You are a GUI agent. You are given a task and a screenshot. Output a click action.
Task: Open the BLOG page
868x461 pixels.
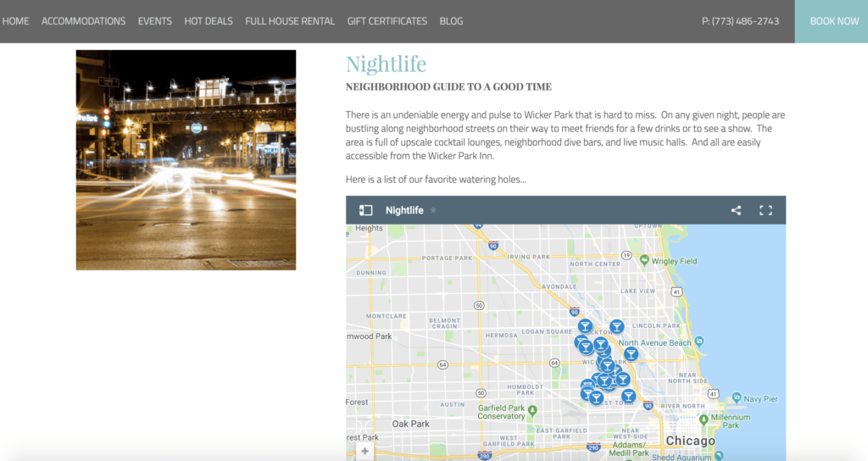(x=451, y=21)
